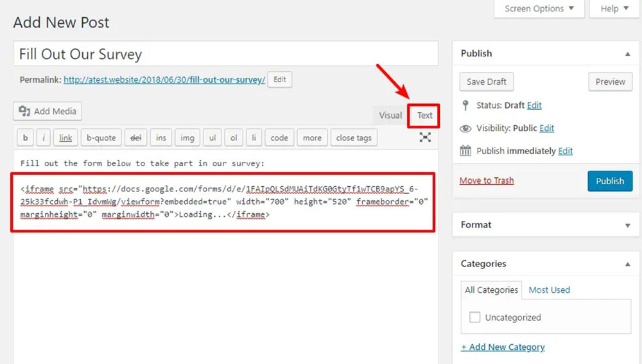Click the blue Publish button
The width and height of the screenshot is (642, 364).
point(609,181)
